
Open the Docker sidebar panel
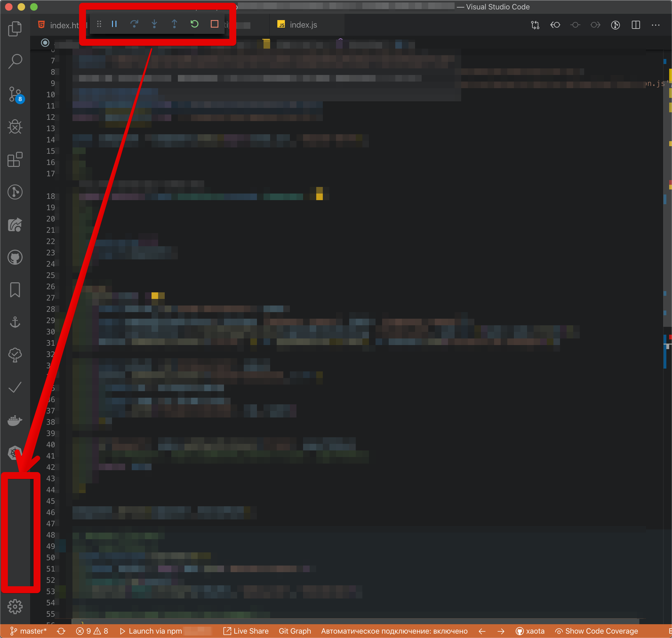(15, 420)
